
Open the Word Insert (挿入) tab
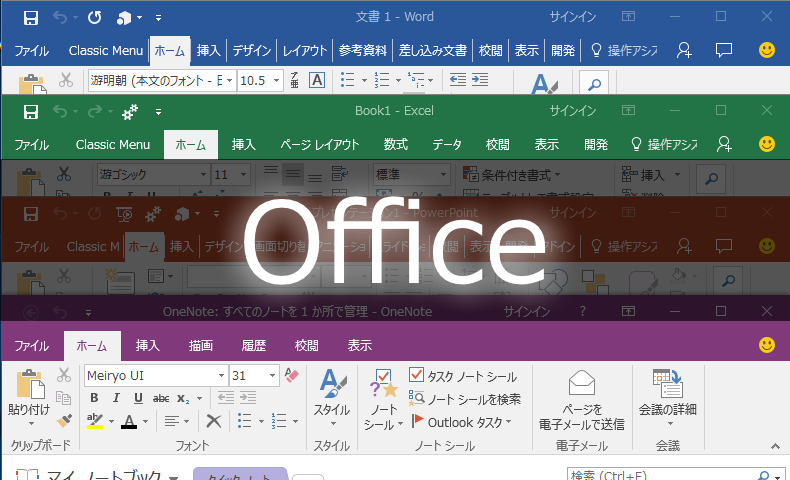[x=208, y=50]
